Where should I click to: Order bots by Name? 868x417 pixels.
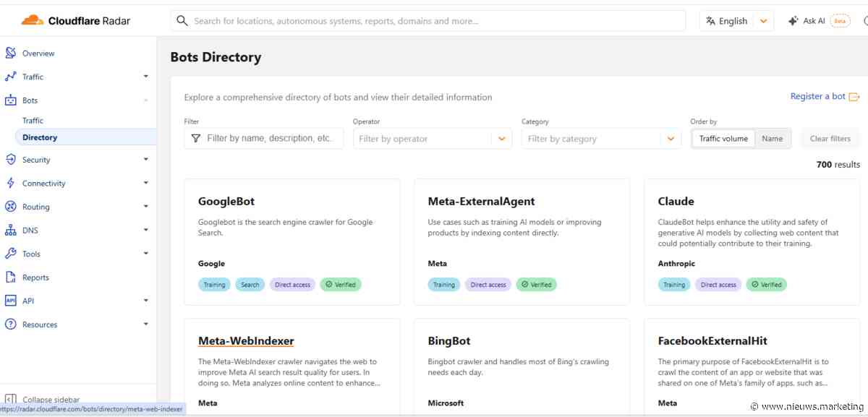(773, 139)
